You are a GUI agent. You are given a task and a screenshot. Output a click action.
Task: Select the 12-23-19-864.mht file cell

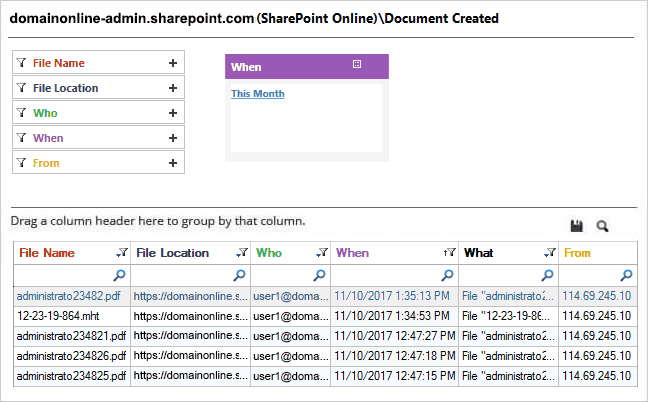tap(72, 316)
